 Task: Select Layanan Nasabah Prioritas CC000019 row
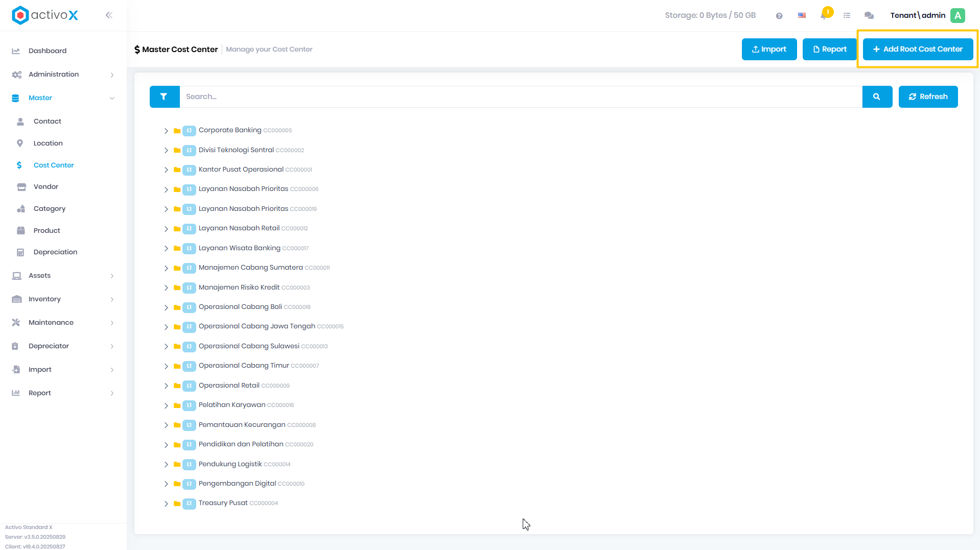tap(258, 209)
